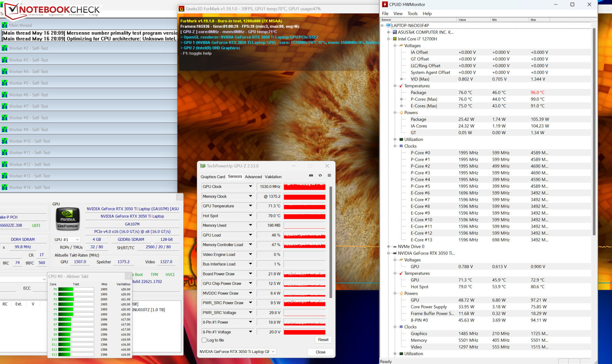Click the Worker #2 Self-Test icon
Viewport: 612px width, 364px height.
(x=4, y=48)
